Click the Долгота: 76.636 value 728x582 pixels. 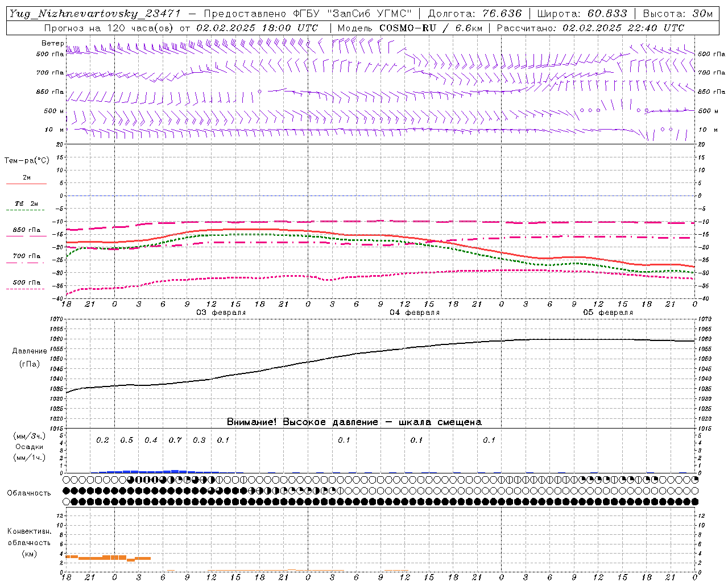475,14
